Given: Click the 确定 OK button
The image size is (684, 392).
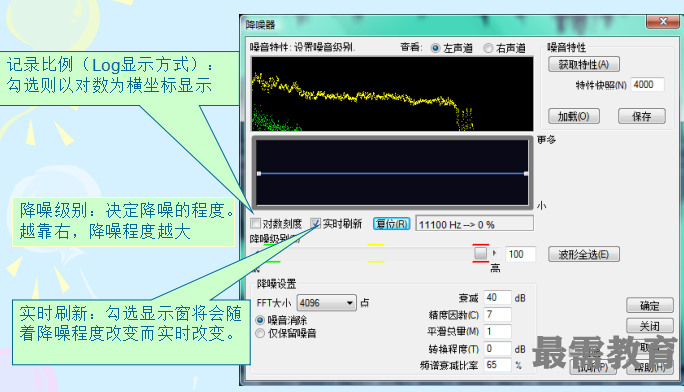Looking at the screenshot, I should tap(650, 306).
